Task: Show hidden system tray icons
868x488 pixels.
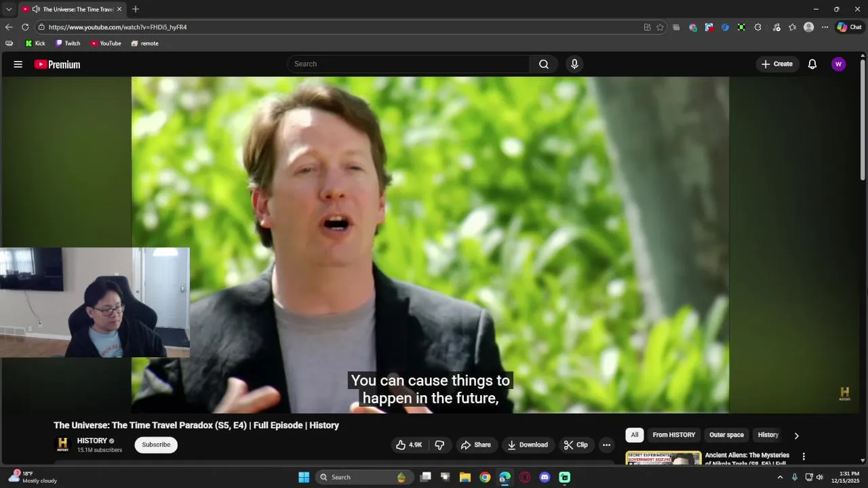Action: point(780,477)
